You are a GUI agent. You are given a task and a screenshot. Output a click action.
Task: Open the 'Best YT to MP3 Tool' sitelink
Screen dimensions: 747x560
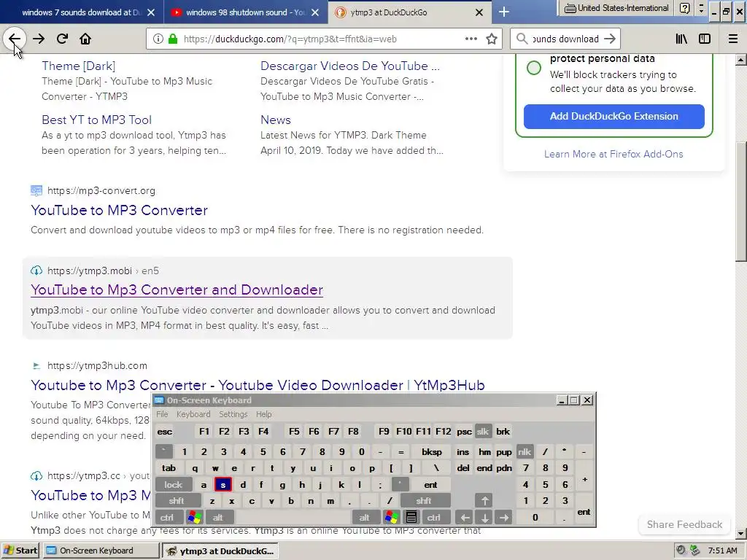click(97, 120)
